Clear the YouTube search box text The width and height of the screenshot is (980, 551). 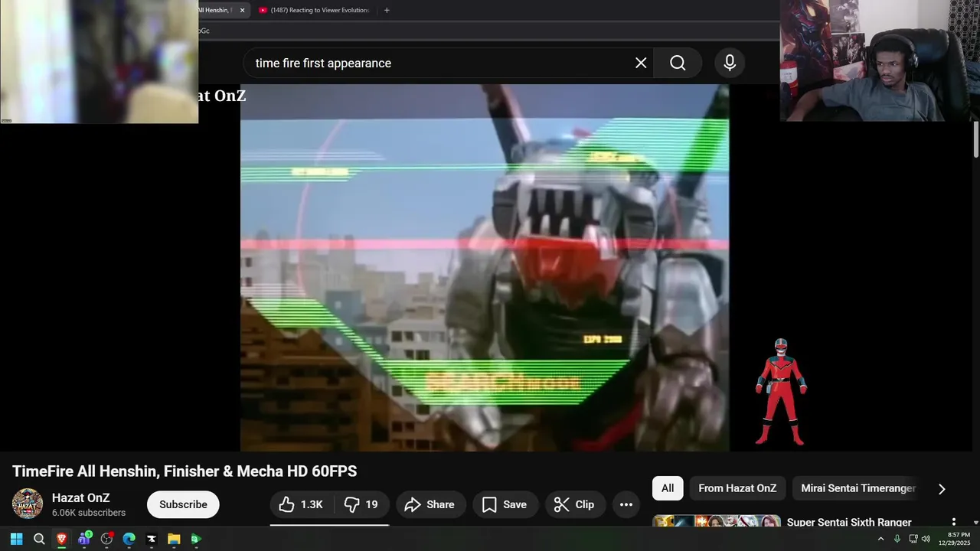[641, 63]
